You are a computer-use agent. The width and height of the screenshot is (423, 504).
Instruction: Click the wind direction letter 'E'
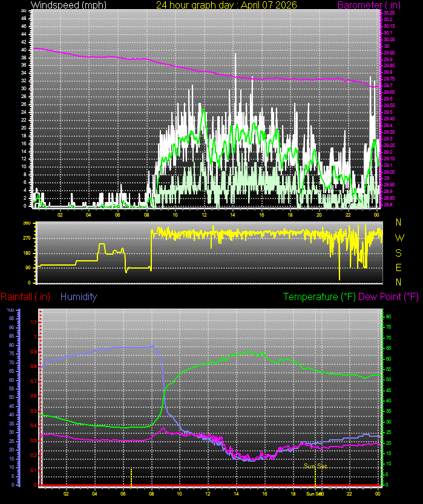coord(399,267)
